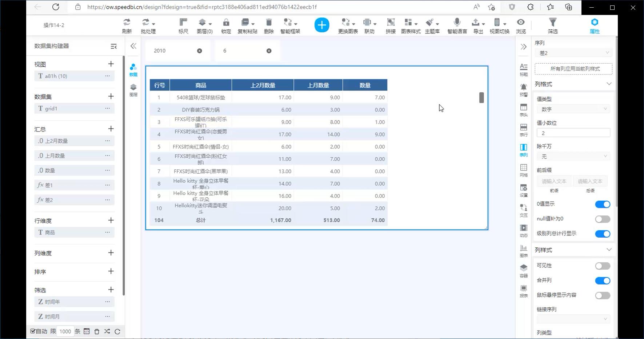Click the 值小数位 input field

(x=573, y=133)
